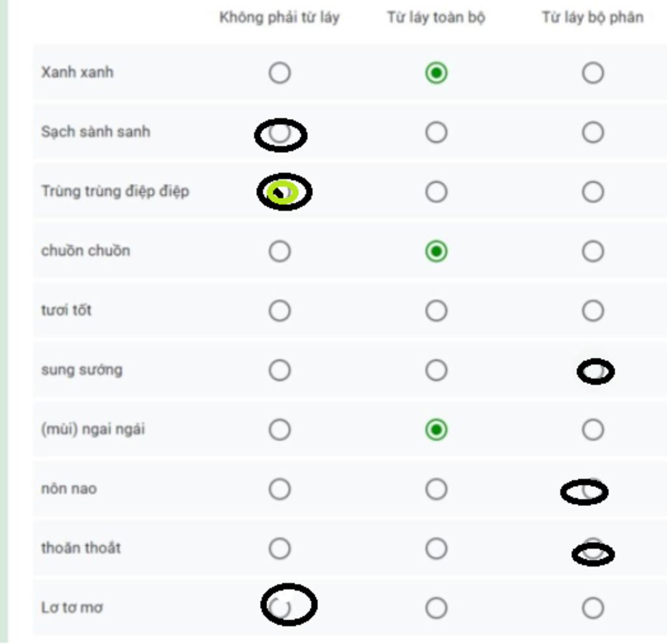Select 'Từ láy bộ phận' for Lơ tơ mơ
This screenshot has width=667, height=644.
click(x=593, y=608)
